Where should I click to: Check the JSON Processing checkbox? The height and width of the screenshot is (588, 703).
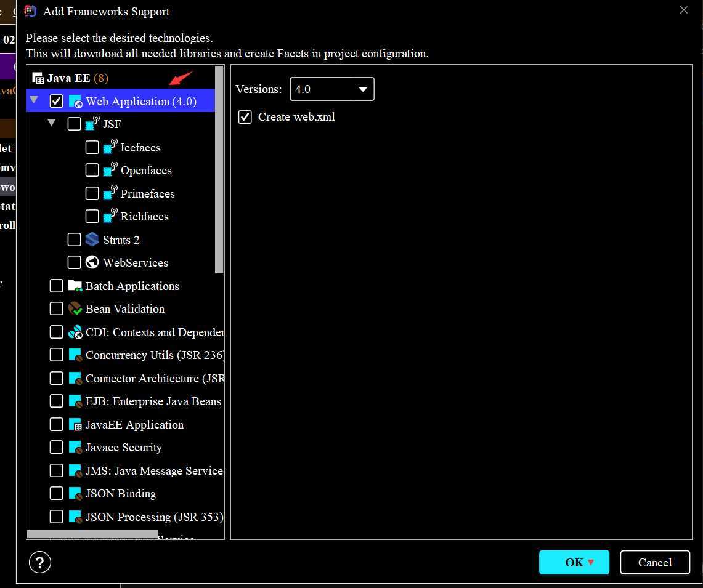click(x=56, y=517)
